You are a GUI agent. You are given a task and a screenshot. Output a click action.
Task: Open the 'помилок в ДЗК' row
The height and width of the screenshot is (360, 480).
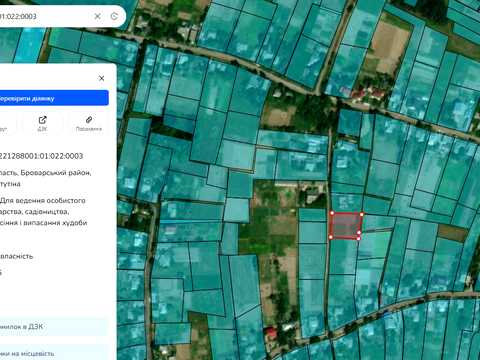54,327
